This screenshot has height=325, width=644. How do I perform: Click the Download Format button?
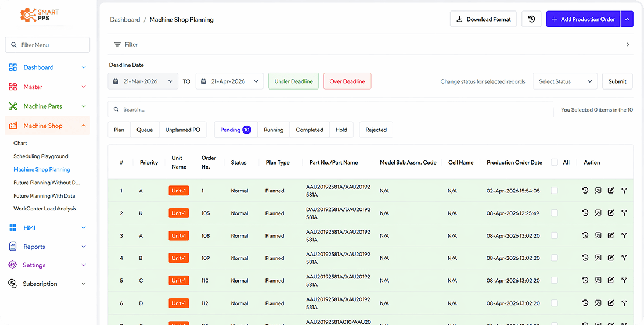(x=483, y=19)
